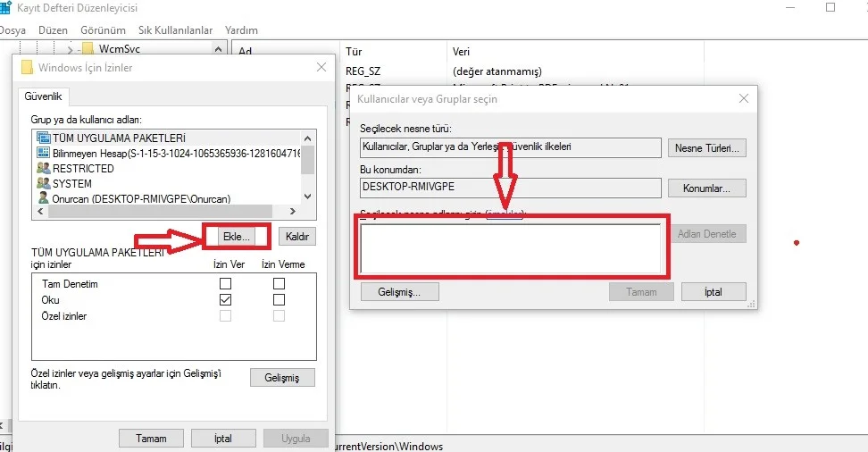This screenshot has height=452, width=868.
Task: Enable the Tam Denetim İzin Verme checkbox
Action: (279, 284)
